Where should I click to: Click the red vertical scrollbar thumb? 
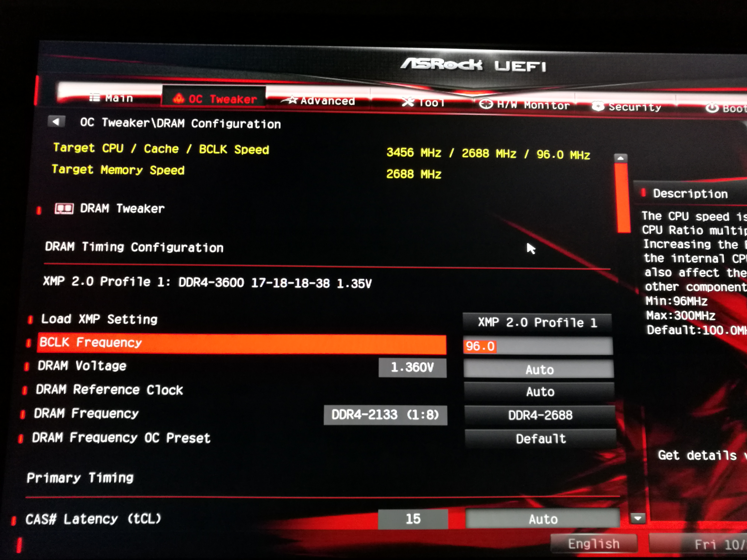(622, 198)
